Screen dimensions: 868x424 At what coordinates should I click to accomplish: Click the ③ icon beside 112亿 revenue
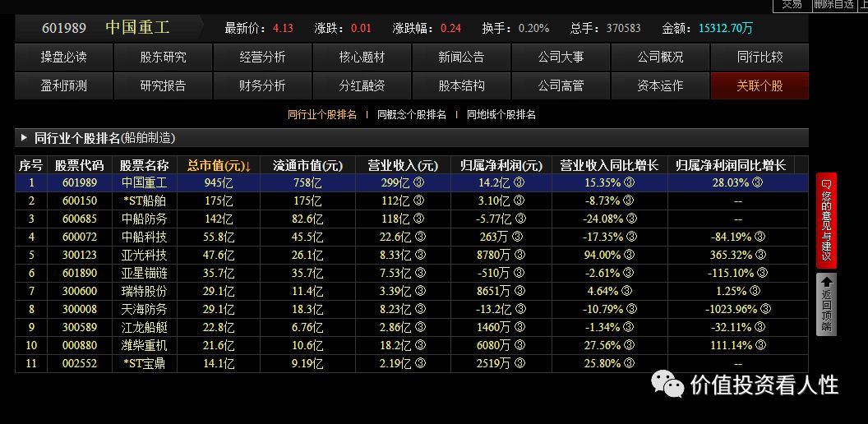(x=419, y=201)
